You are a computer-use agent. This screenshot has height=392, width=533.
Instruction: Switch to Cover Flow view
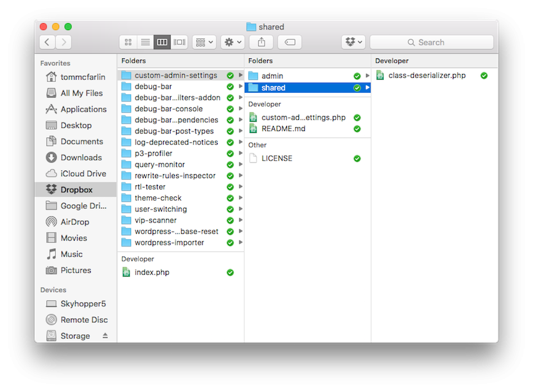[x=179, y=42]
